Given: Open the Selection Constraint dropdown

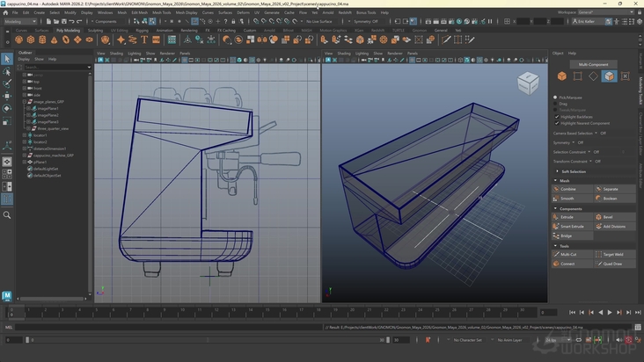Looking at the screenshot, I should 589,152.
